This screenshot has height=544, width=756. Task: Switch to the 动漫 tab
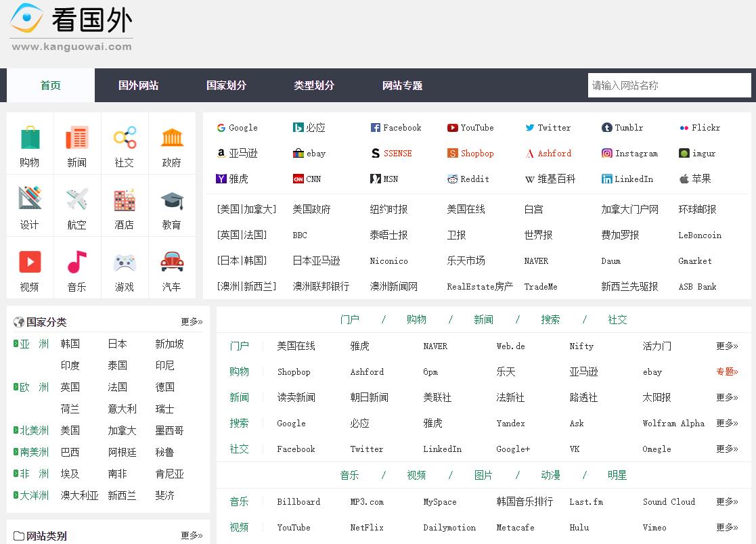tap(550, 476)
